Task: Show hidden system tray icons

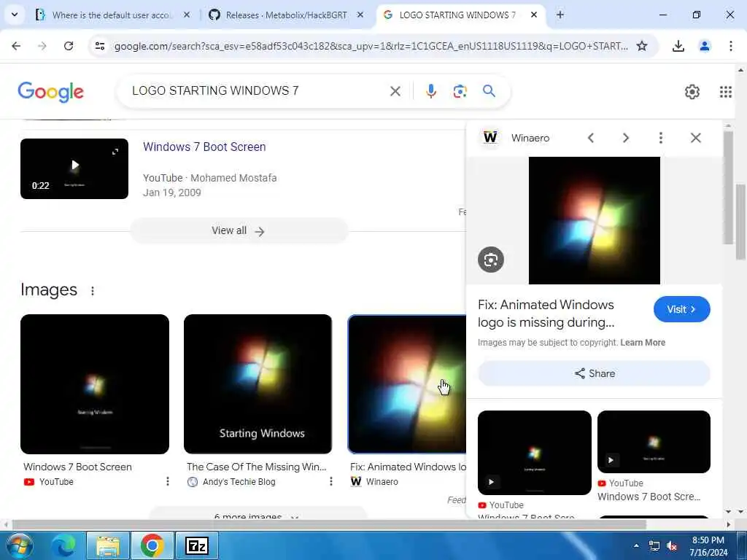Action: (636, 545)
